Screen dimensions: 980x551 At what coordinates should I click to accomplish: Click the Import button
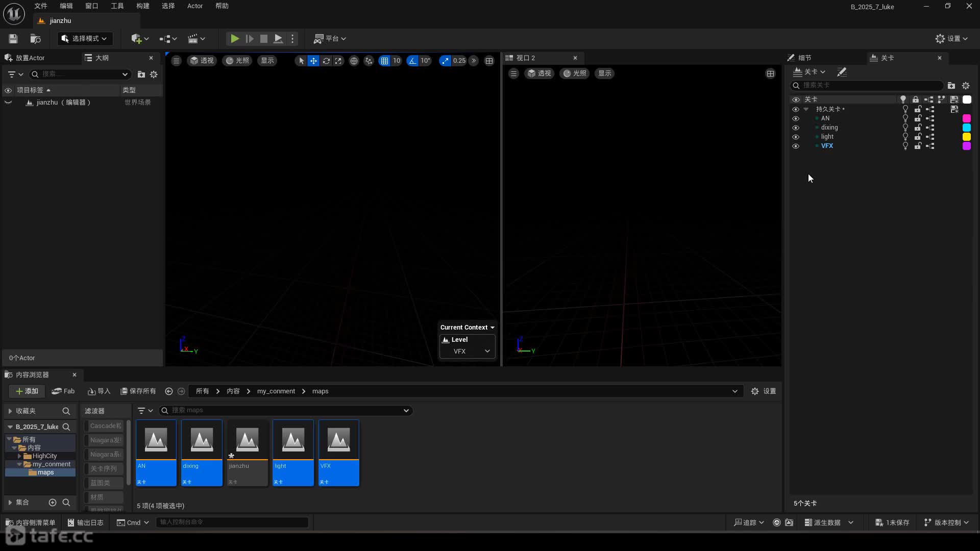tap(99, 391)
